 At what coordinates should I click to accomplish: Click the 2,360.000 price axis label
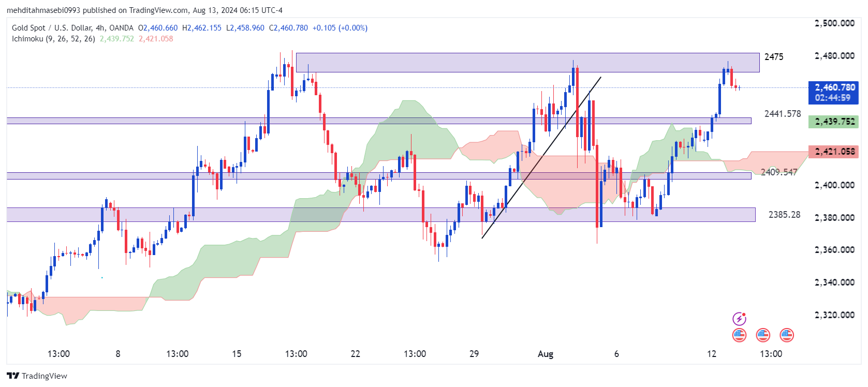point(834,250)
